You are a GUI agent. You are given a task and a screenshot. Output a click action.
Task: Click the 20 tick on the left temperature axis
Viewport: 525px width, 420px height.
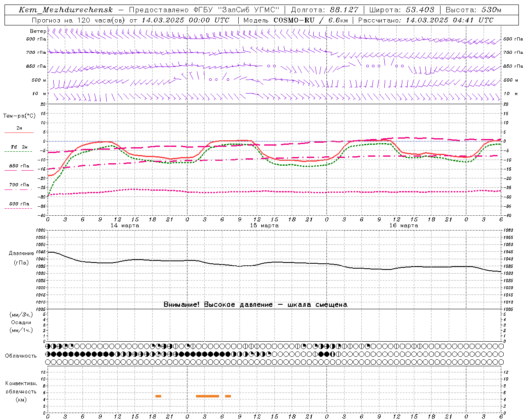pos(43,104)
